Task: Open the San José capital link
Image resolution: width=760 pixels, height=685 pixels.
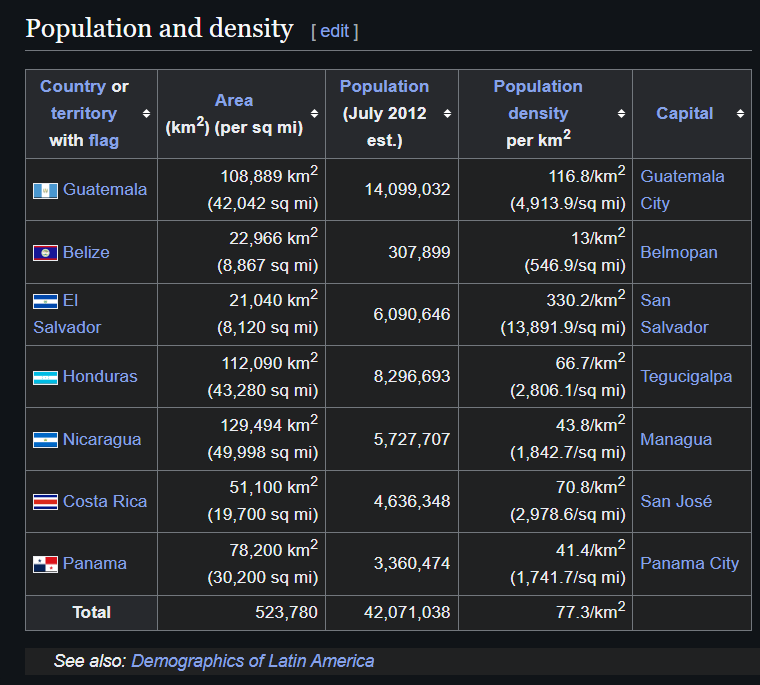Action: point(676,501)
